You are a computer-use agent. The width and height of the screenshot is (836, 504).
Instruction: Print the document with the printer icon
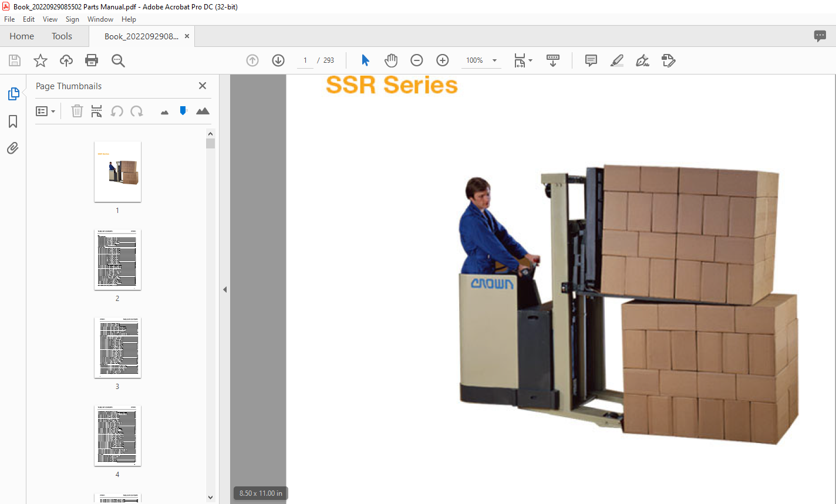click(92, 60)
